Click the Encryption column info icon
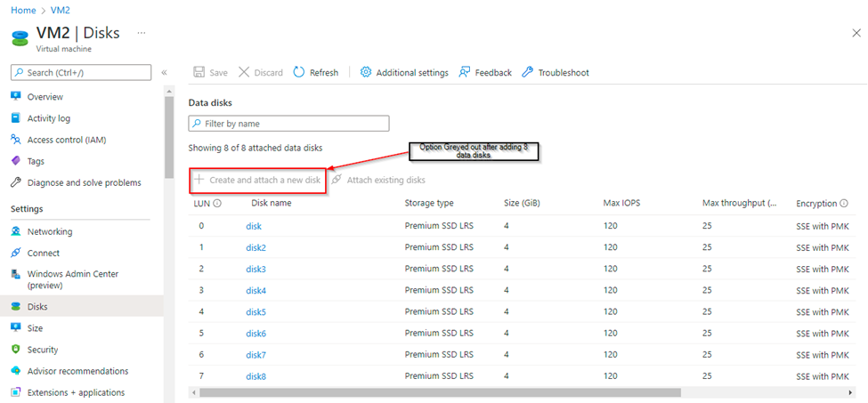This screenshot has height=403, width=868. pos(844,204)
